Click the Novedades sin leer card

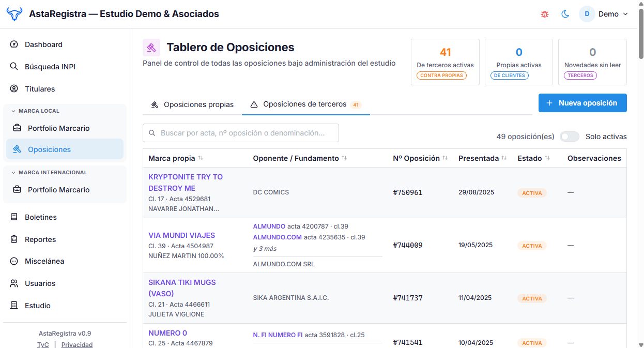tap(592, 62)
